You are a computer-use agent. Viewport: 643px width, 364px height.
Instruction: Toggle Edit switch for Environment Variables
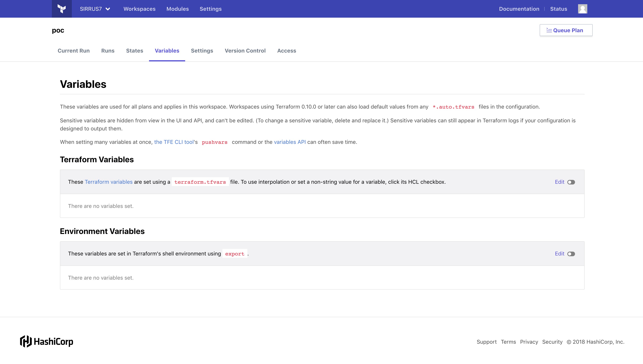pos(571,254)
